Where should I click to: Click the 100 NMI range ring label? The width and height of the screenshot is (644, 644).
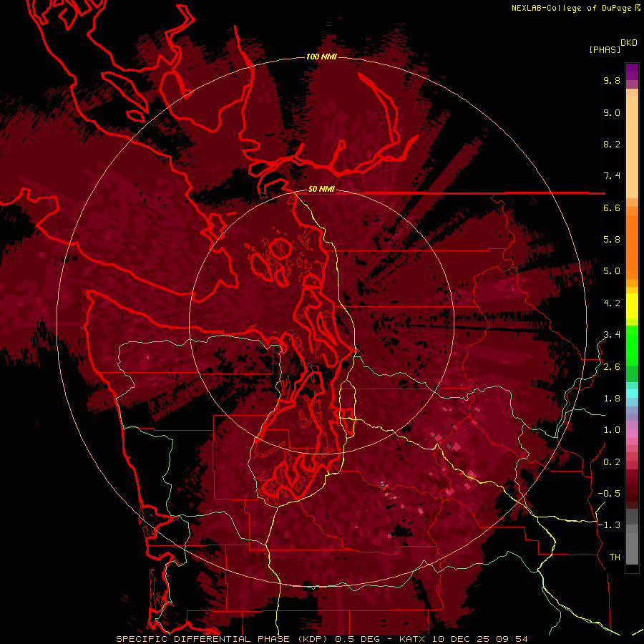(x=321, y=57)
